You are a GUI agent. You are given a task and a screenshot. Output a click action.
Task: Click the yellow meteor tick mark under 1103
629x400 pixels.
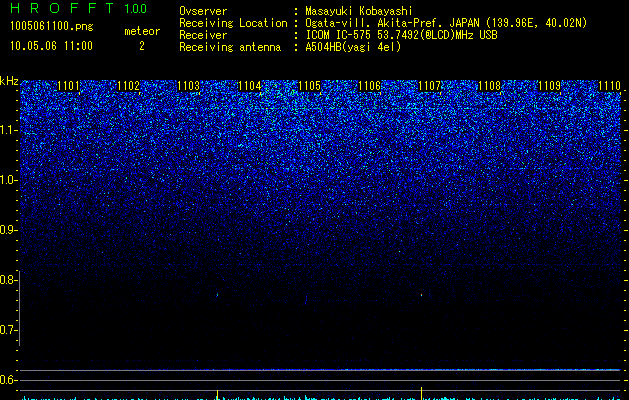click(x=217, y=394)
